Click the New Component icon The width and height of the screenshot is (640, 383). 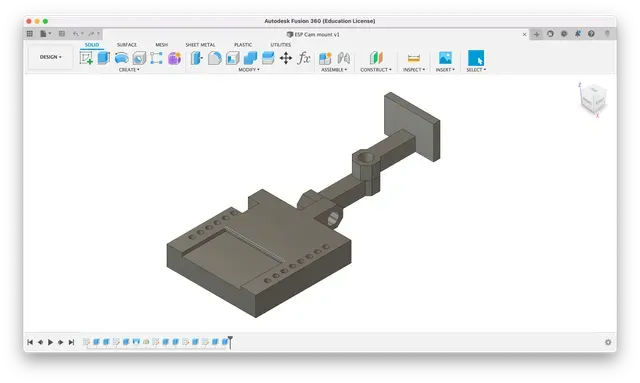coord(325,58)
